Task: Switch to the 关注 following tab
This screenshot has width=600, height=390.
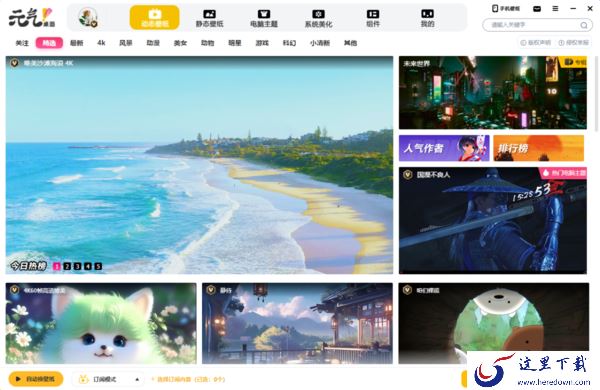Action: [x=22, y=43]
